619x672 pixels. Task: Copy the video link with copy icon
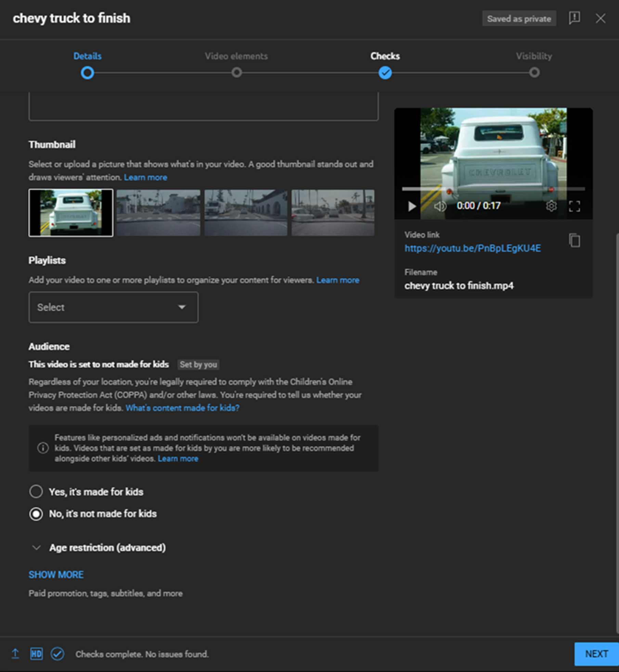tap(575, 241)
